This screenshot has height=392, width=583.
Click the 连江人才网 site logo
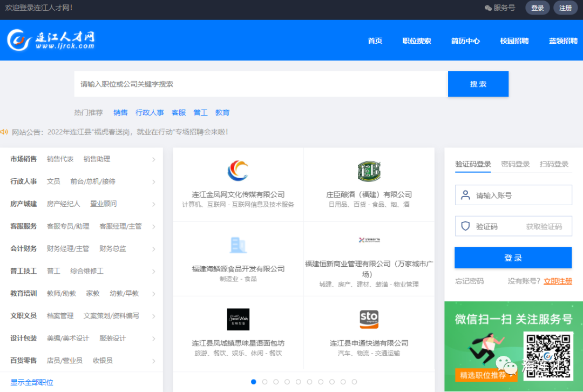(51, 40)
